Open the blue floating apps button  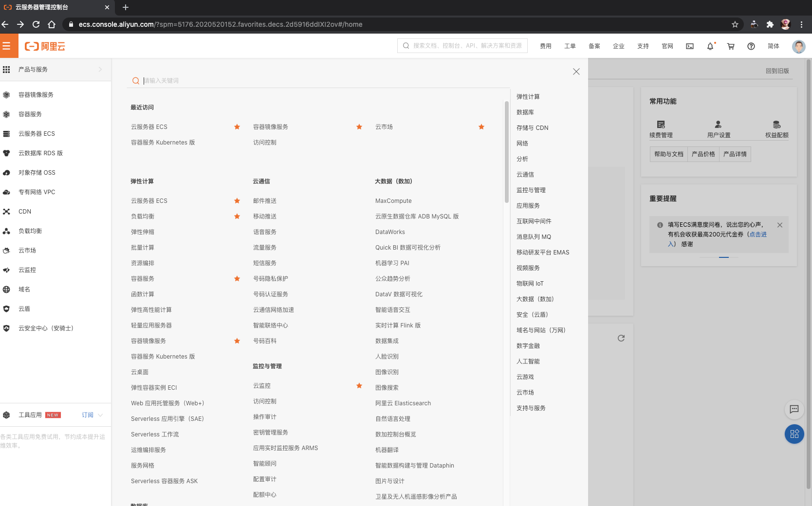coord(794,434)
